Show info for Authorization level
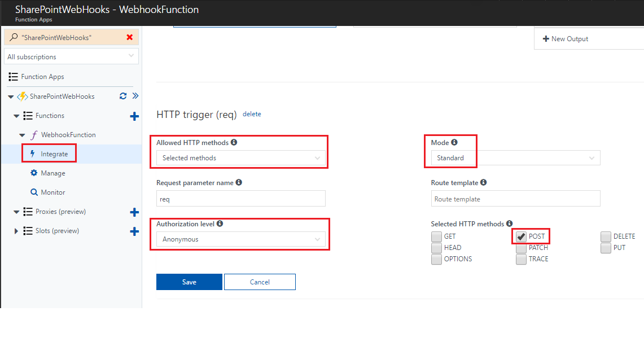644x342 pixels. (x=220, y=223)
